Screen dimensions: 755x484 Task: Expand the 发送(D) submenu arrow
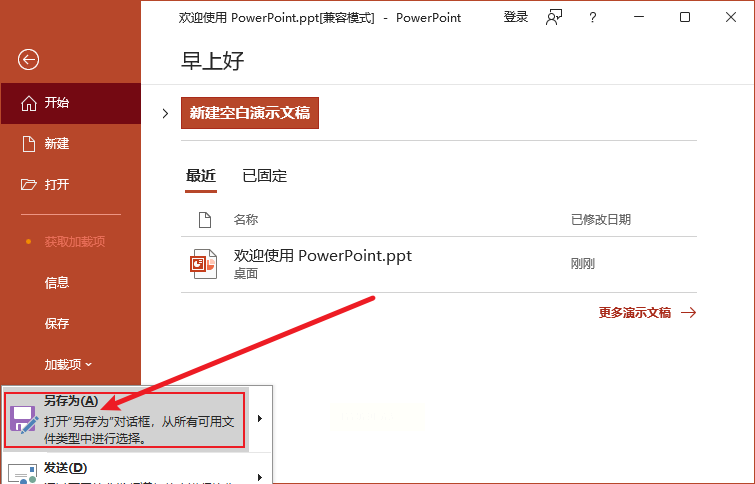[260, 477]
